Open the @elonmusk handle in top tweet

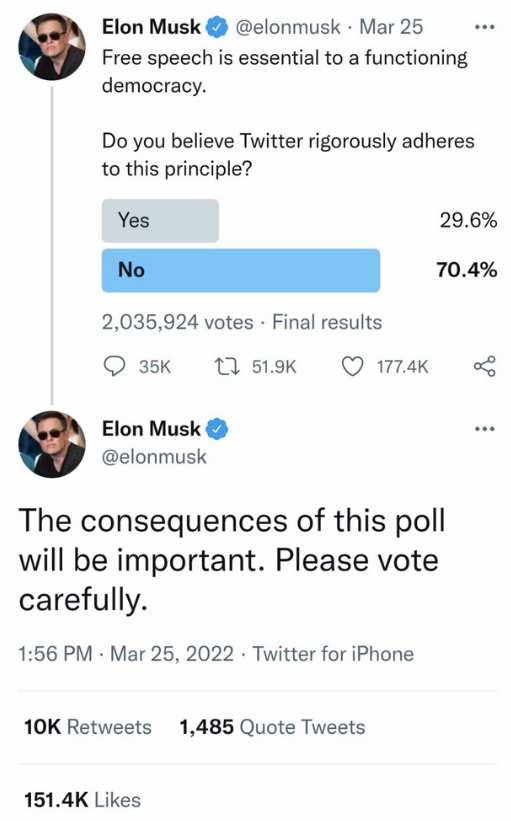pos(287,27)
